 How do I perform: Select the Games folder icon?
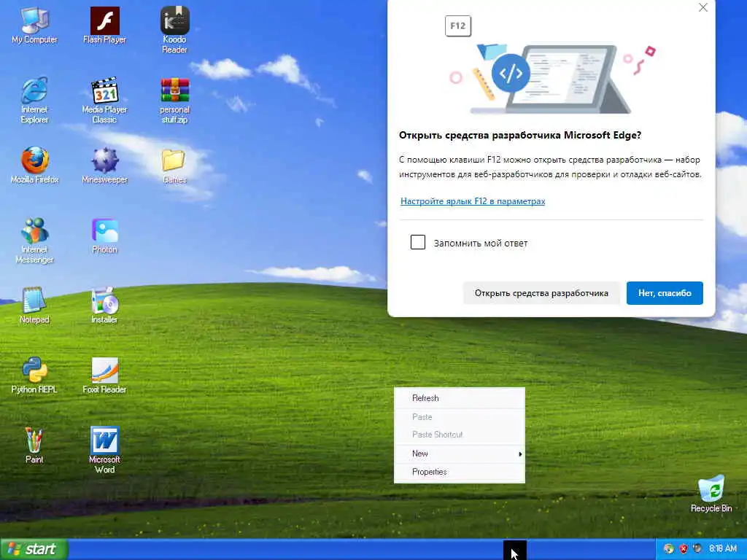tap(174, 166)
